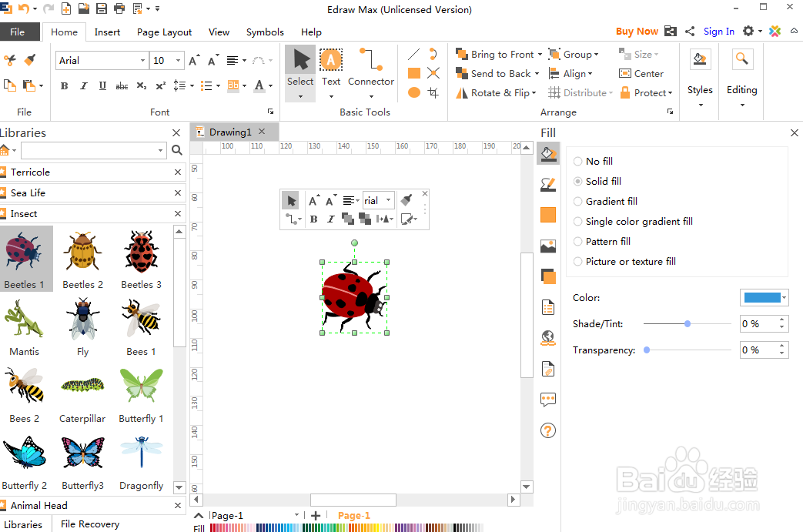This screenshot has height=532, width=803.
Task: Adjust the Shade/Tint slider
Action: tap(688, 323)
